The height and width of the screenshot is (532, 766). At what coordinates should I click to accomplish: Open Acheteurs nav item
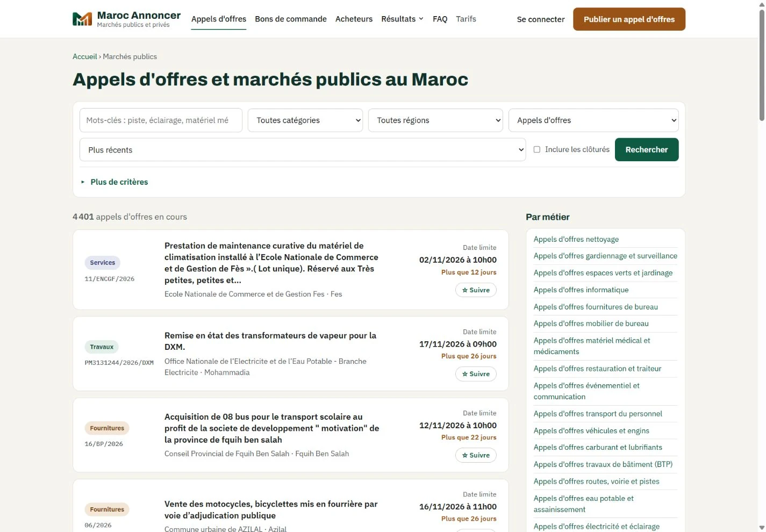coord(354,19)
